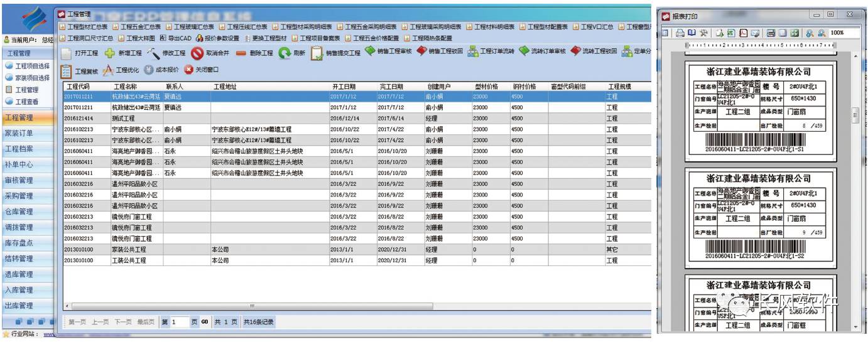Click the GO page jump button
This screenshot has height=342, width=868.
[x=204, y=322]
